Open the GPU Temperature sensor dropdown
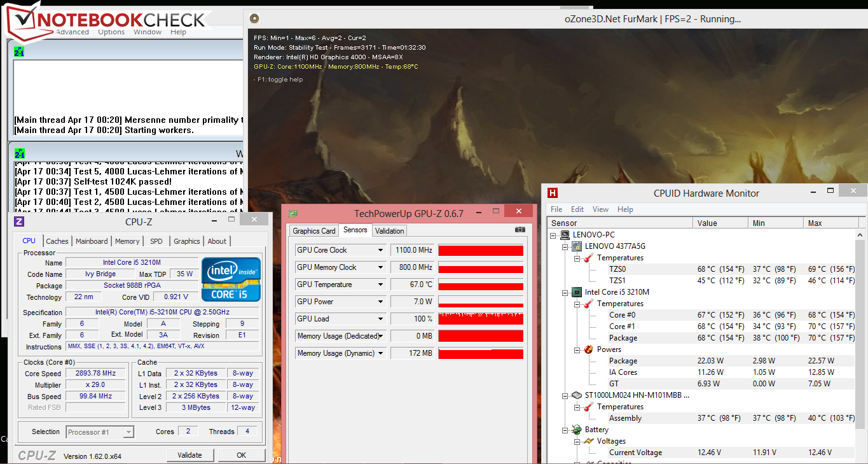868x464 pixels. click(381, 285)
